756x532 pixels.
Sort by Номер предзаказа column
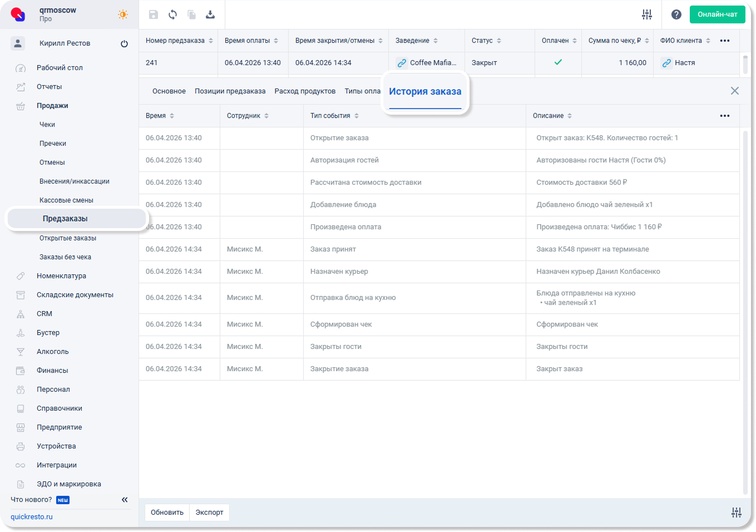[211, 41]
